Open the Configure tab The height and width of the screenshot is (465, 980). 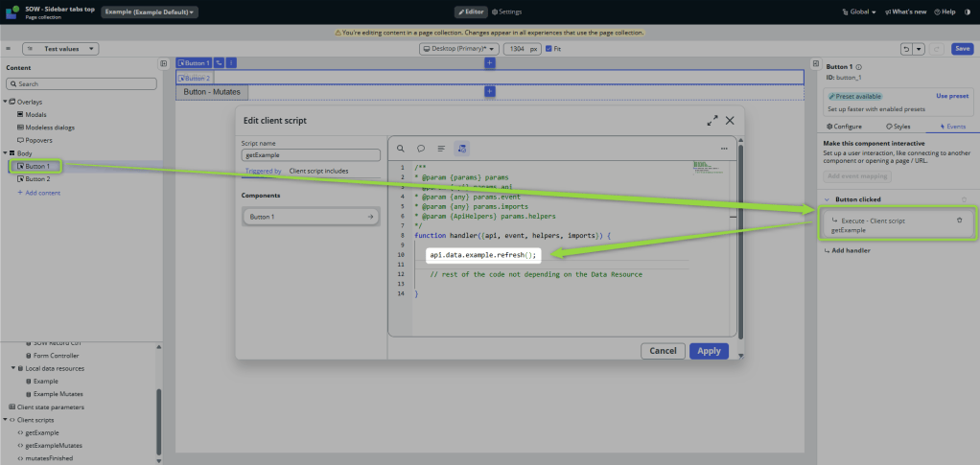844,127
